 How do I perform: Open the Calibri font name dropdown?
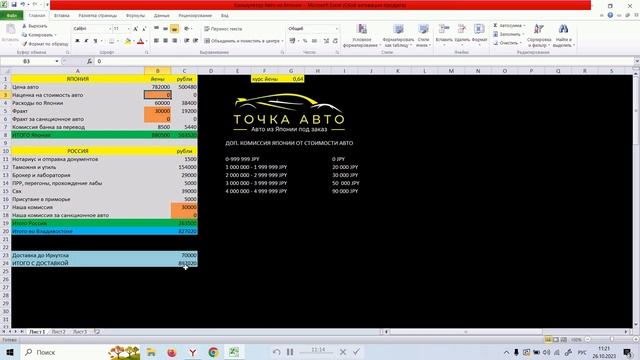(x=110, y=29)
